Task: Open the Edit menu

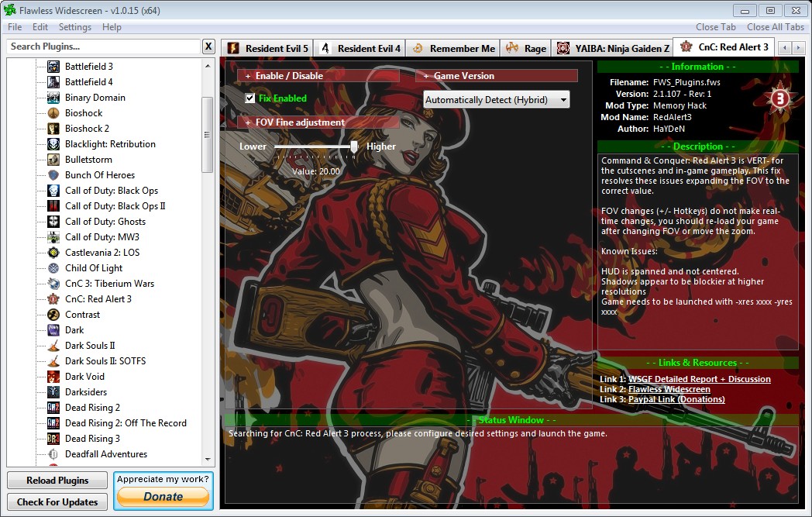Action: 40,27
